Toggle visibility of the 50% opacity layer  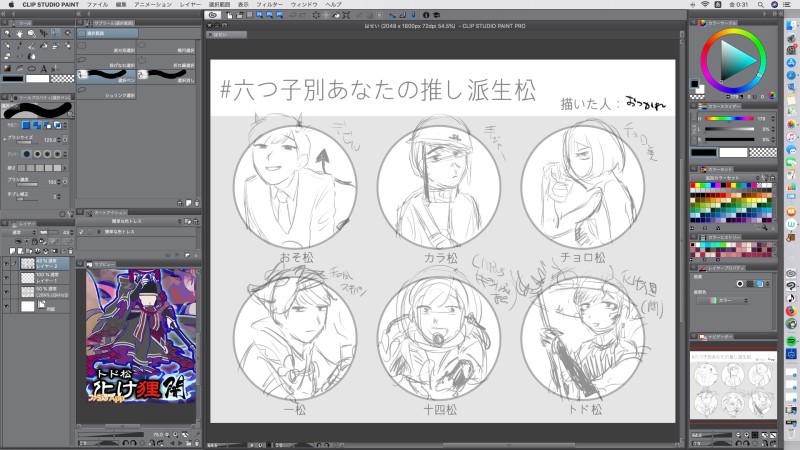coord(6,292)
